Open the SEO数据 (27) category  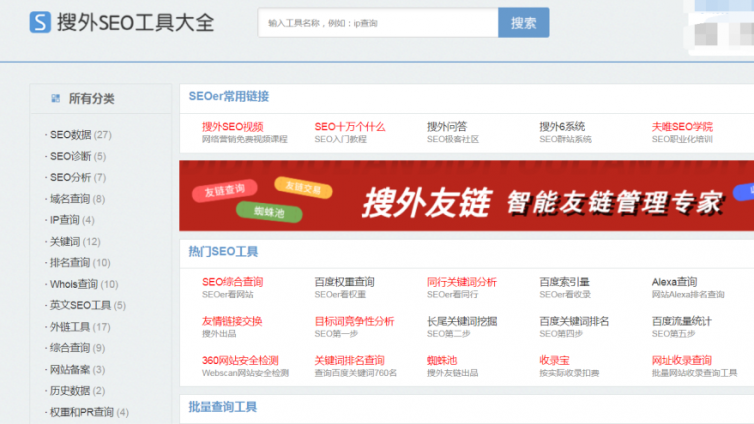coord(80,135)
